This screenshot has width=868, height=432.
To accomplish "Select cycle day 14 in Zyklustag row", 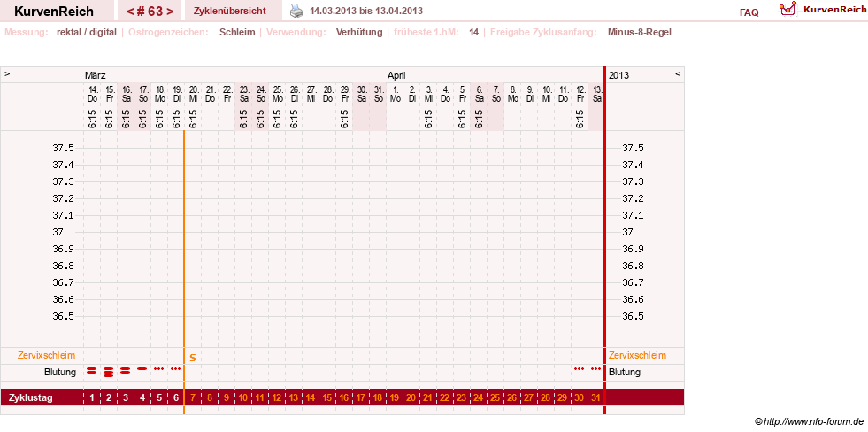I will [311, 397].
